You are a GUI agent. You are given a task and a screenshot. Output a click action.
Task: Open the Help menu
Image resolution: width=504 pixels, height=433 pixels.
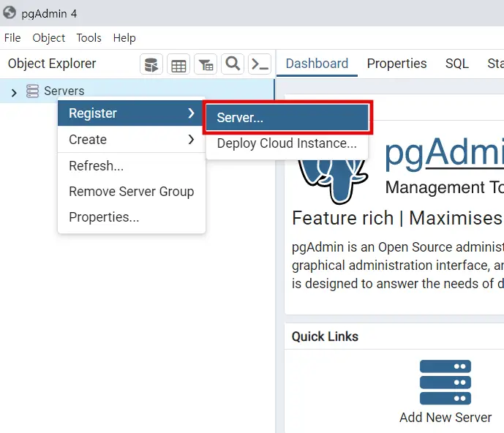point(124,38)
